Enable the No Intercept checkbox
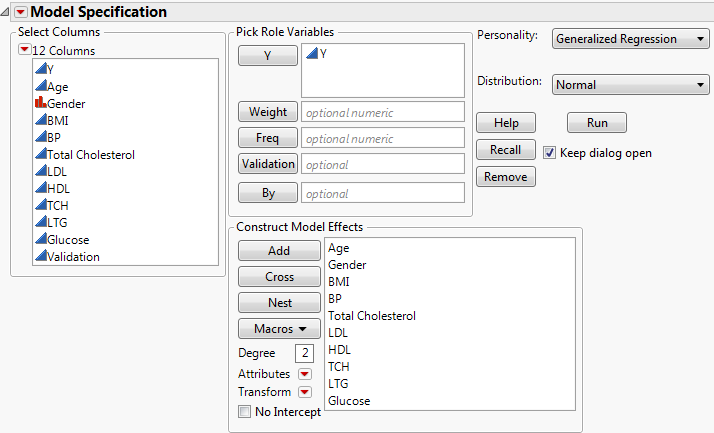Viewport: 714px width, 433px height. (245, 411)
